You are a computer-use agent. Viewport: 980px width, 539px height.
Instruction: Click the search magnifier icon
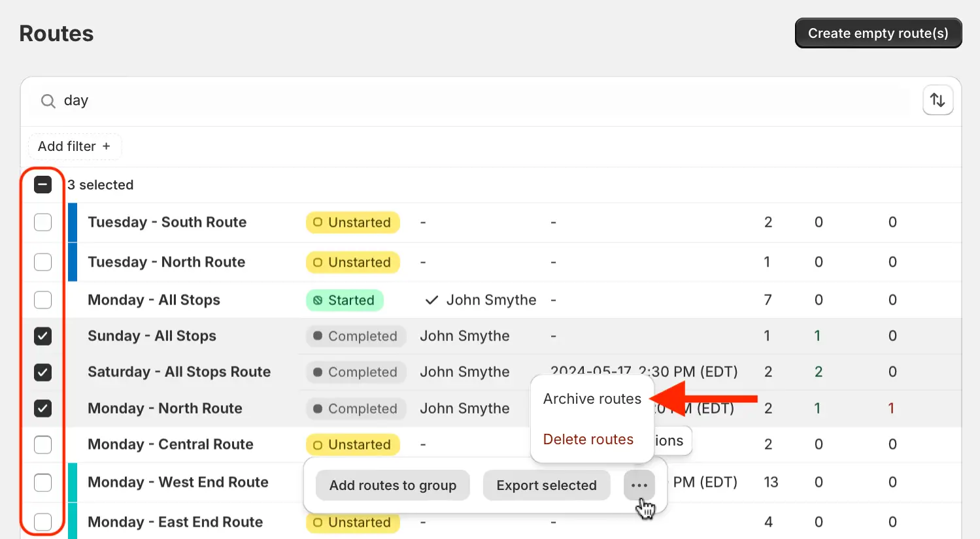tap(48, 101)
